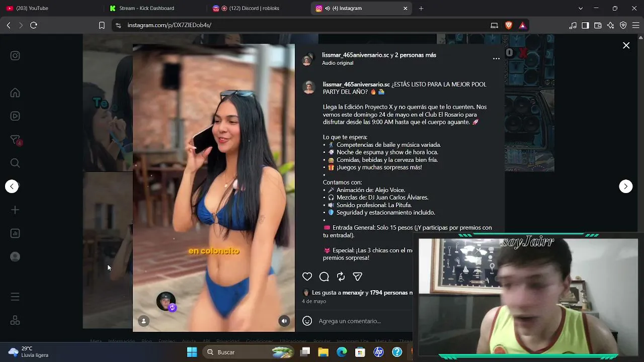The image size is (644, 362).
Task: Open Instagram home from the sidebar
Action: click(15, 93)
